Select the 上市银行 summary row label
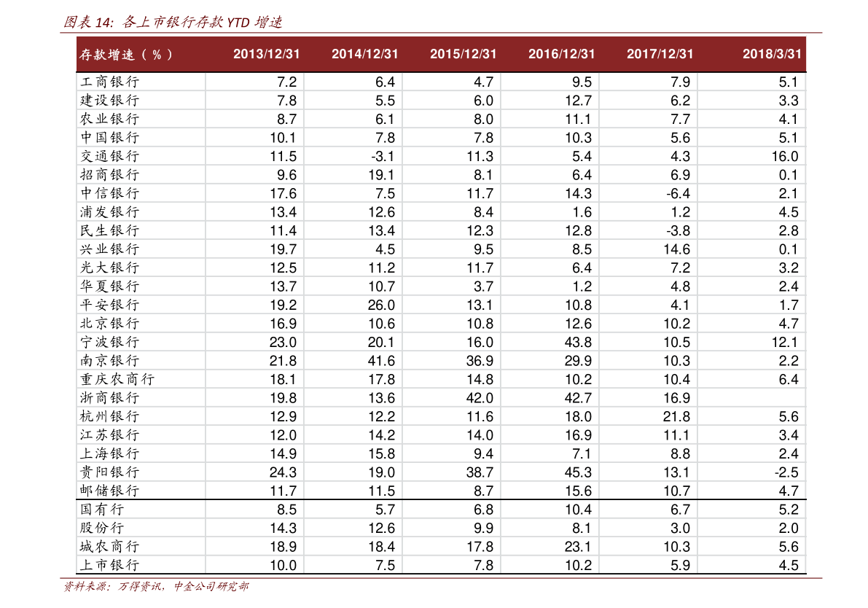868x608 pixels. (x=109, y=565)
